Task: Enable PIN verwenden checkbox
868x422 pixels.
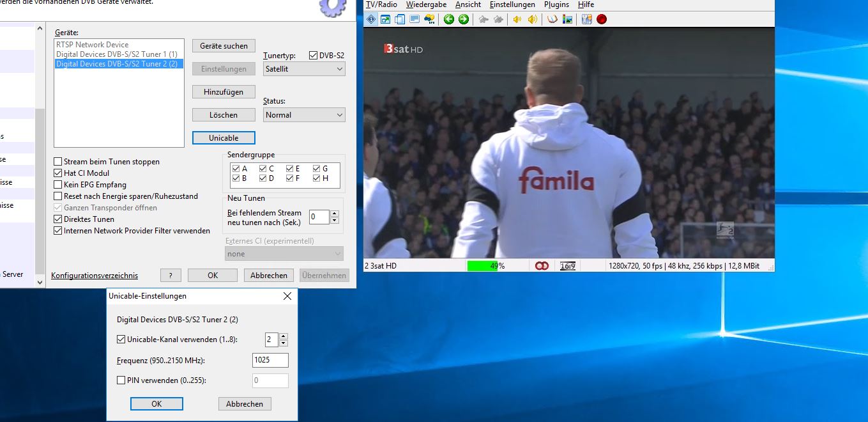Action: point(121,380)
